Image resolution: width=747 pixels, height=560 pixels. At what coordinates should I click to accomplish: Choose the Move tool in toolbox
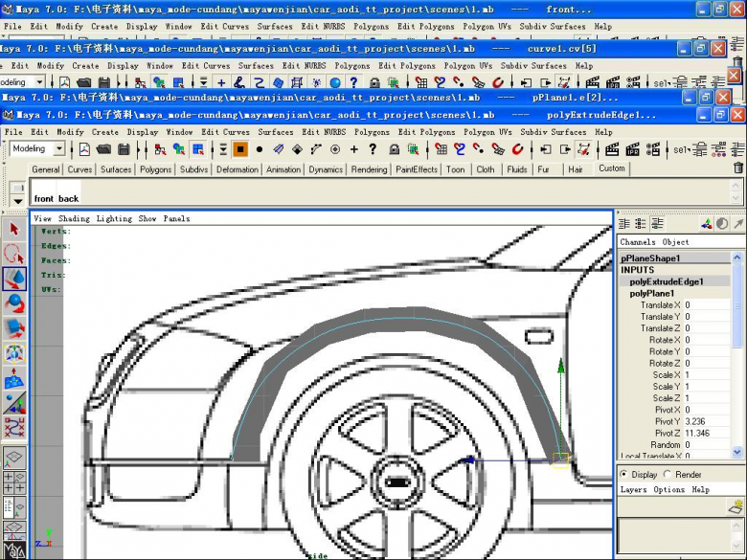[x=14, y=279]
